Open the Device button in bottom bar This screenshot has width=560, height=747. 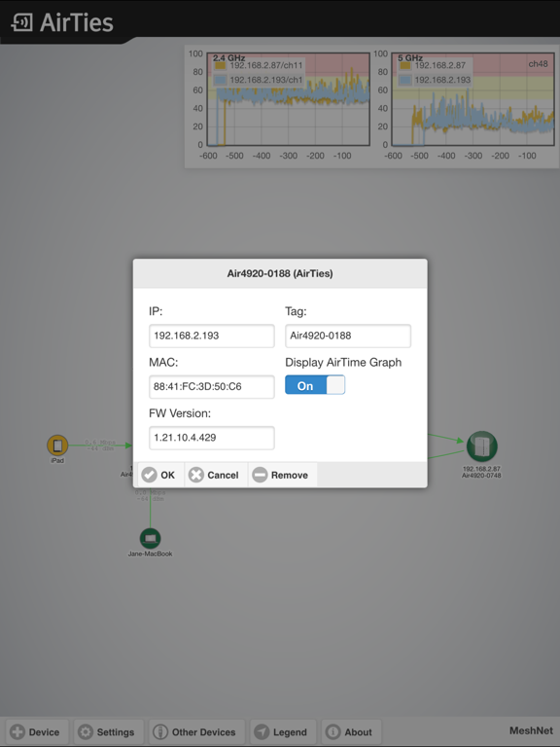pyautogui.click(x=36, y=731)
